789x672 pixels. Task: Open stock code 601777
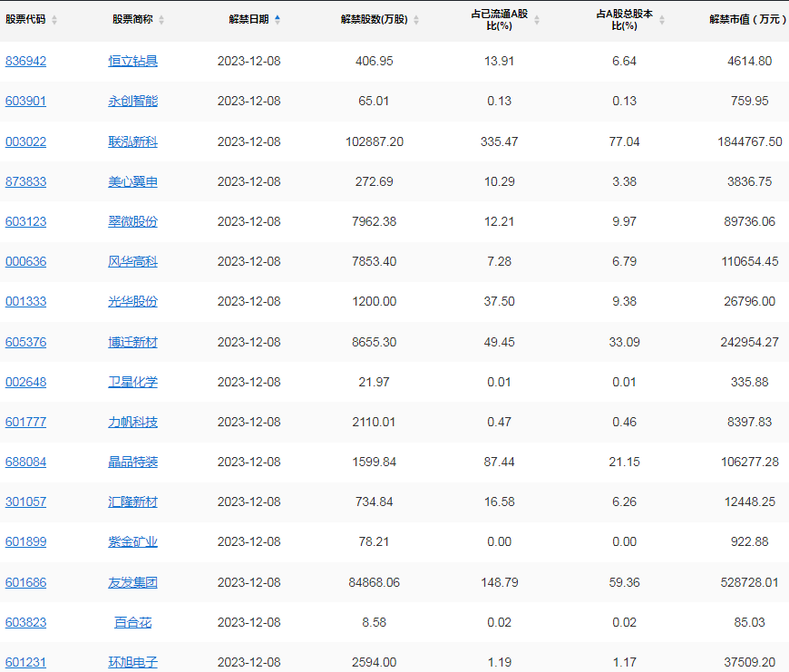pyautogui.click(x=25, y=422)
